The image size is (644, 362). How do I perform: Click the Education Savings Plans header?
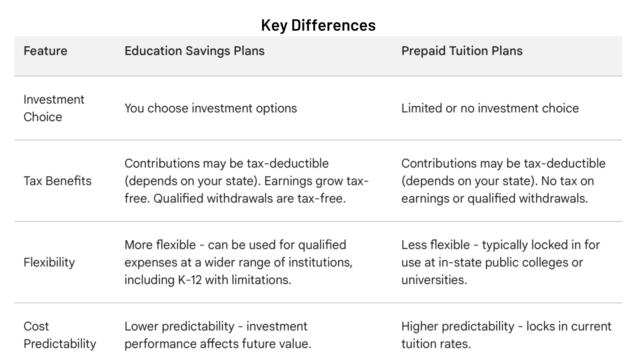194,51
